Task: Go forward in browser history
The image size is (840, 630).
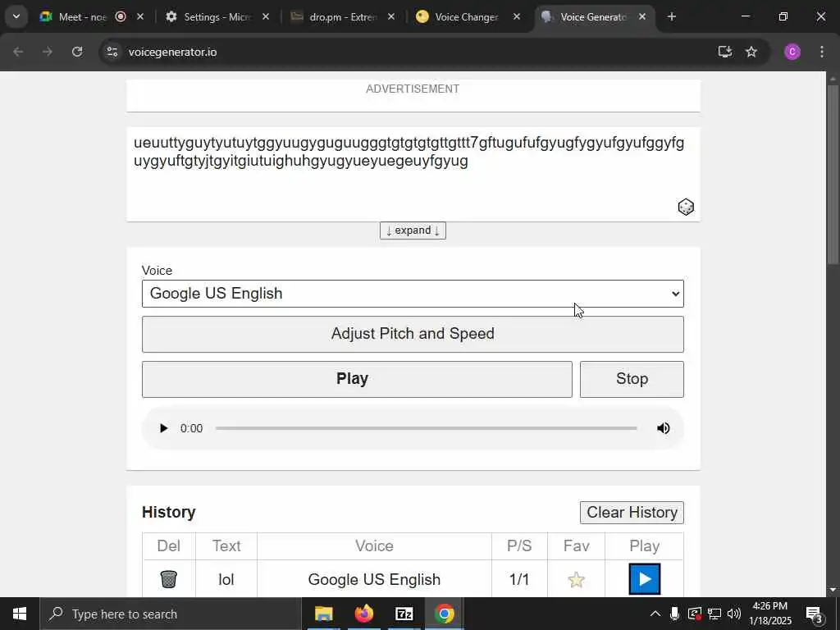Action: [48, 52]
